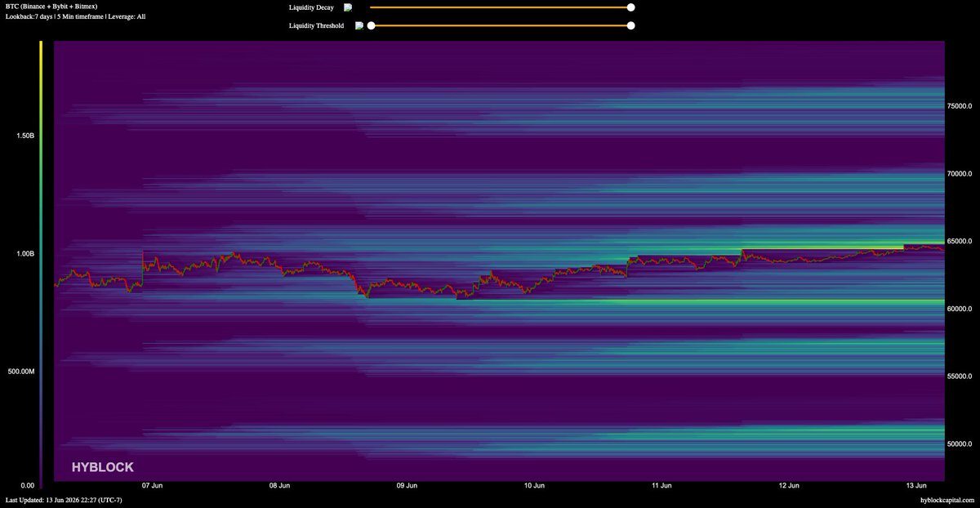Image resolution: width=980 pixels, height=508 pixels.
Task: Click the Liquidity Decay slider handle
Action: [x=630, y=7]
